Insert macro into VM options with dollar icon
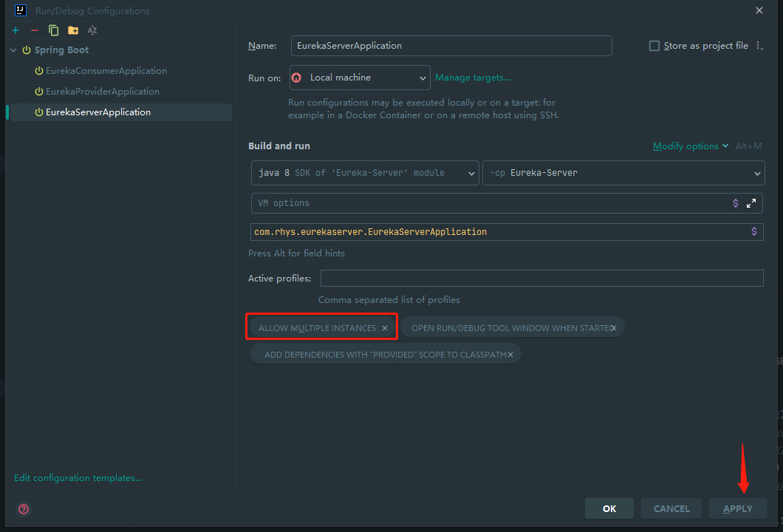The image size is (783, 532). tap(736, 203)
